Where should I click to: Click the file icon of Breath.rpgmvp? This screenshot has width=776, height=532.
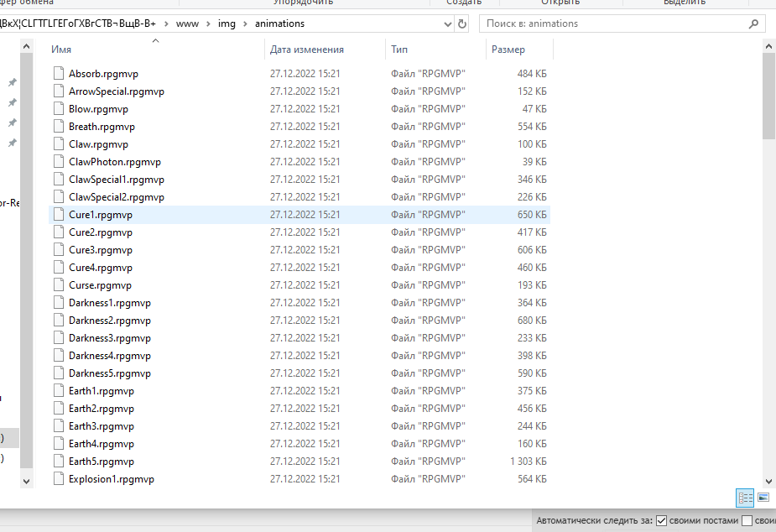[59, 126]
